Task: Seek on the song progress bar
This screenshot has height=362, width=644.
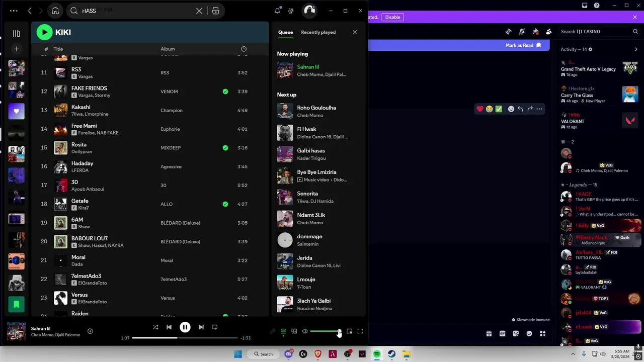Action: 185,338
